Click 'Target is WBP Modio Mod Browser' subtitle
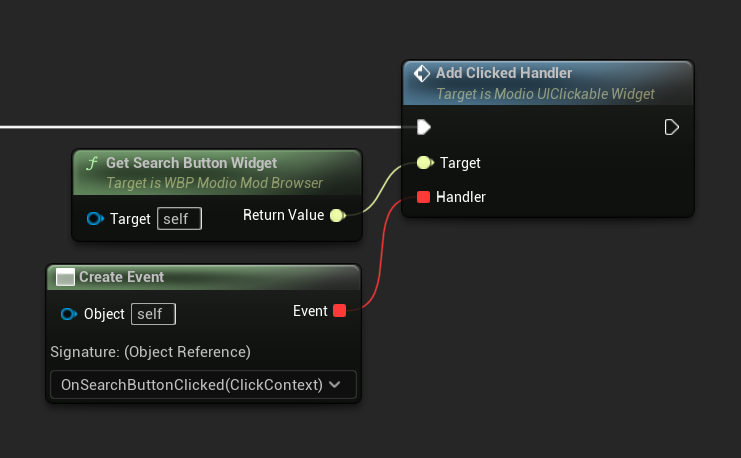This screenshot has height=458, width=741. pos(215,183)
